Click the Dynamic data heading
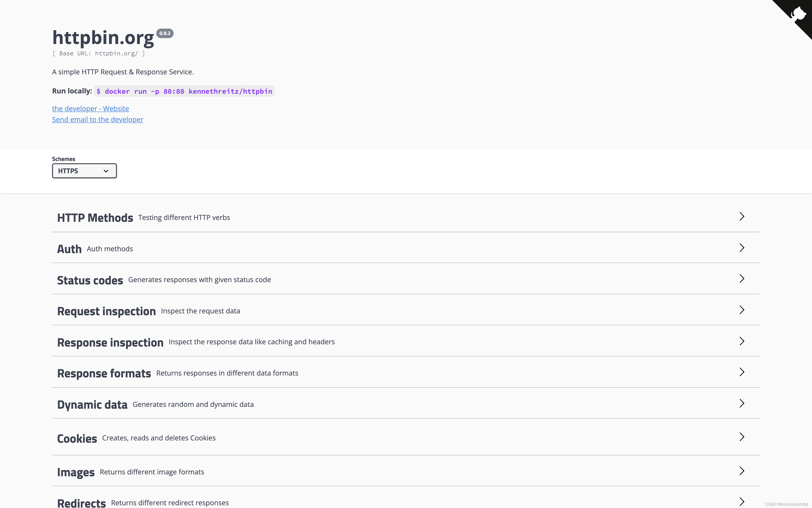This screenshot has height=508, width=812. 92,405
